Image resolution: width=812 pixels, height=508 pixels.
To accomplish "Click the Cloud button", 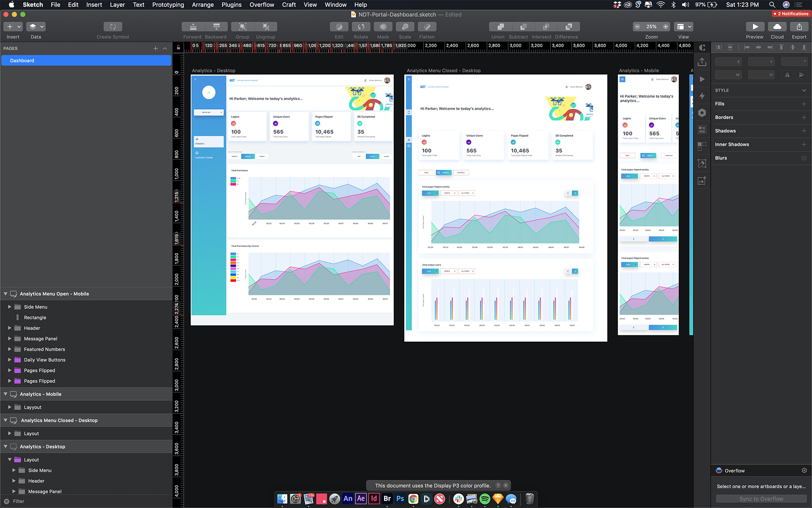I will pos(777,27).
